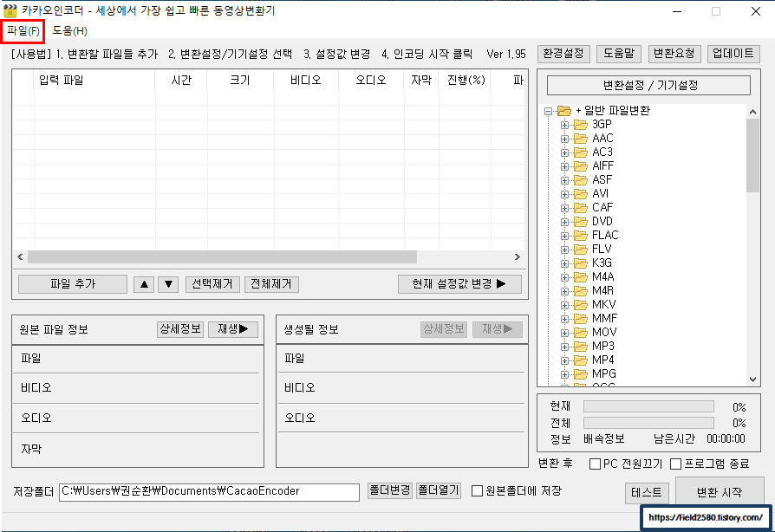Click the 전체제거 button
775x532 pixels.
pos(271,284)
